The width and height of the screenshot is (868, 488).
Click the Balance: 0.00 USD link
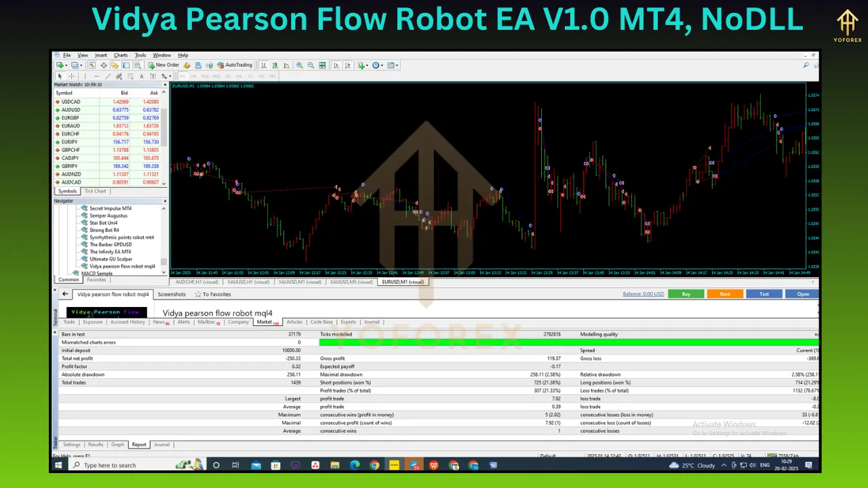coord(643,294)
